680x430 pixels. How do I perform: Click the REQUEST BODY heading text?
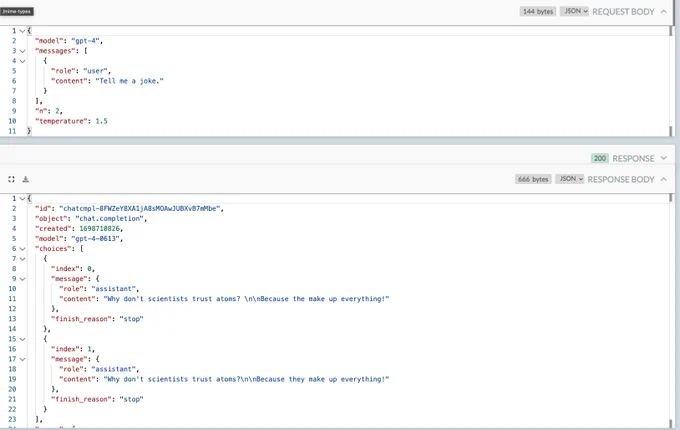pos(623,12)
